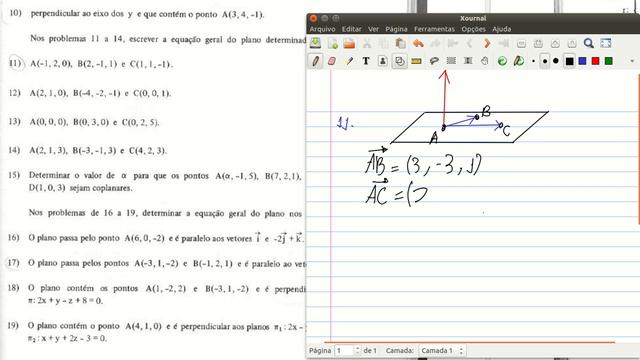Viewport: 640px width, 360px height.
Task: Open the Ferramentas menu
Action: (x=434, y=29)
